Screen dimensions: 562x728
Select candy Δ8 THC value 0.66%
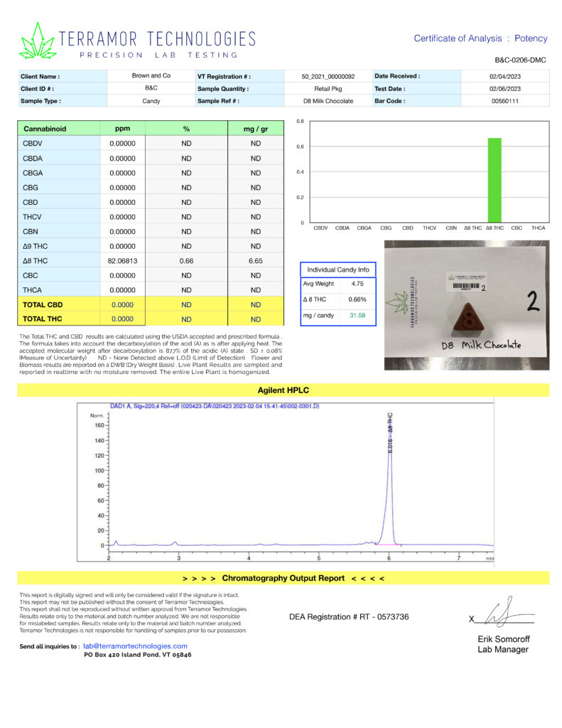[357, 299]
